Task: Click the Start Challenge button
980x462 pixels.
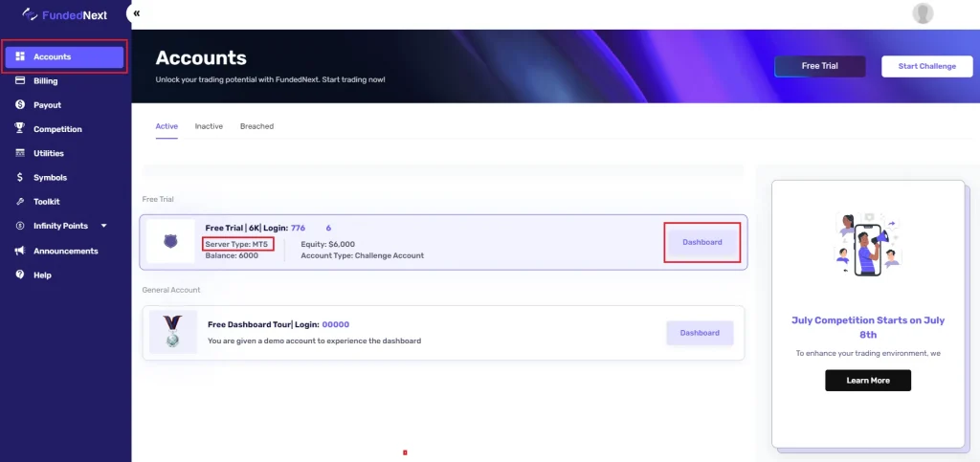Action: click(926, 66)
